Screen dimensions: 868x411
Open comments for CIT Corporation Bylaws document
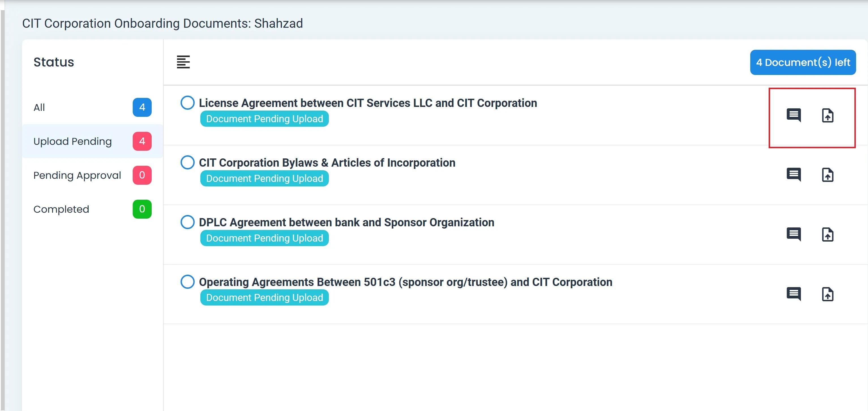click(x=794, y=175)
